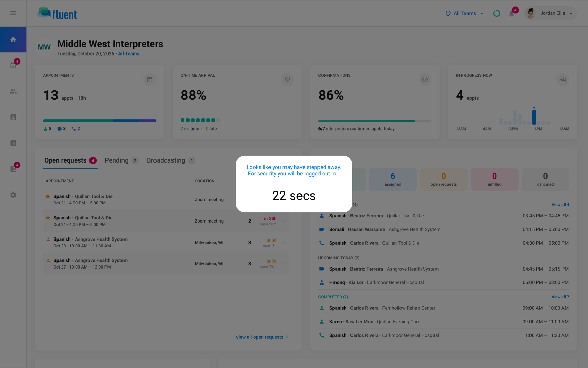Click view all open requests link
588x368 pixels.
coord(262,337)
